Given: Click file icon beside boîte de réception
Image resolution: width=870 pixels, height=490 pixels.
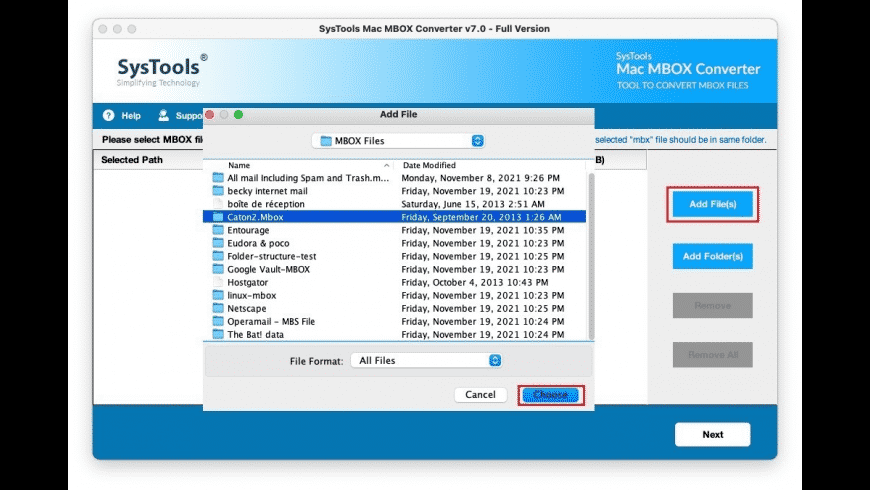Looking at the screenshot, I should pyautogui.click(x=218, y=204).
